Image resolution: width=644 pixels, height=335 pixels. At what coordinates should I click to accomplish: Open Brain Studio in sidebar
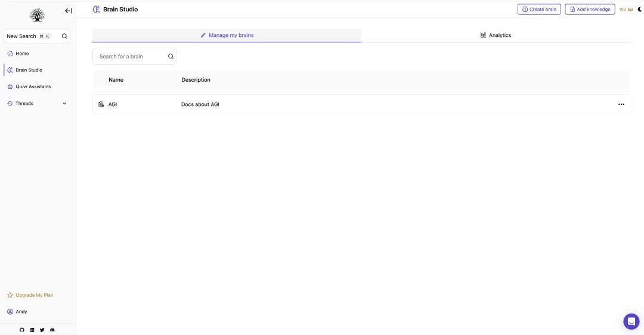29,70
